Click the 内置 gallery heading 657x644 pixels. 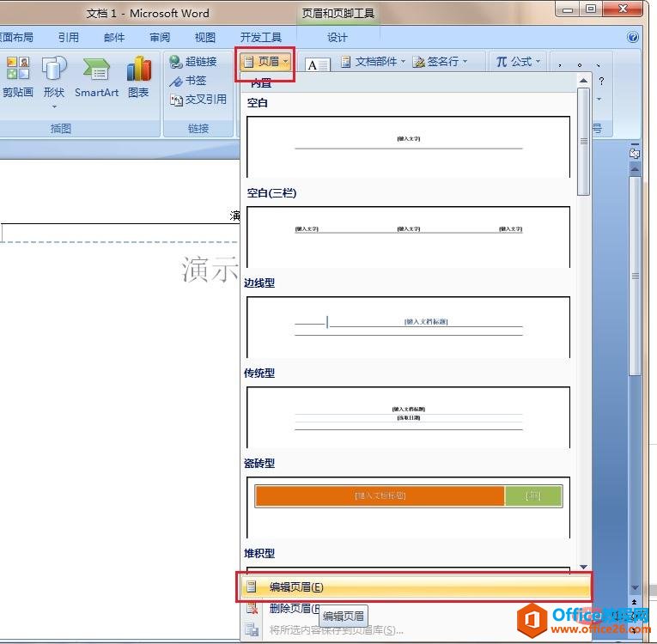click(261, 83)
